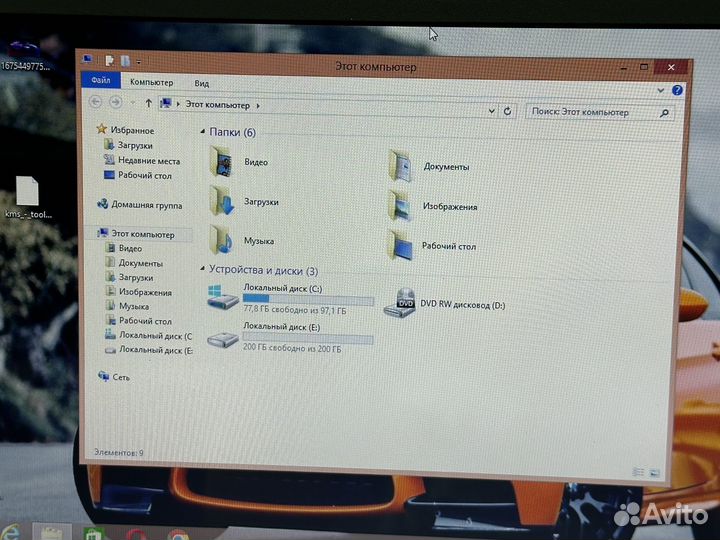The height and width of the screenshot is (540, 720).
Task: Select the Видео folder icon
Action: [221, 161]
